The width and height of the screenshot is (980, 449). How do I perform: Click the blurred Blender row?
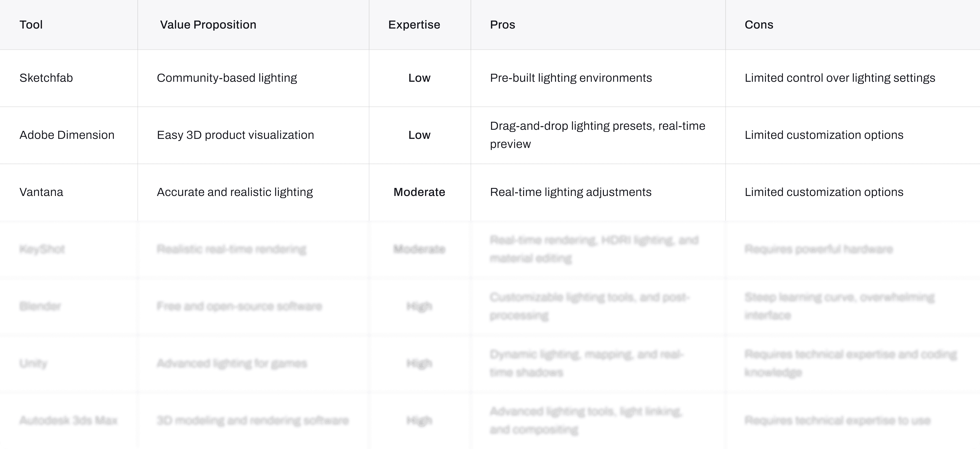tap(490, 306)
